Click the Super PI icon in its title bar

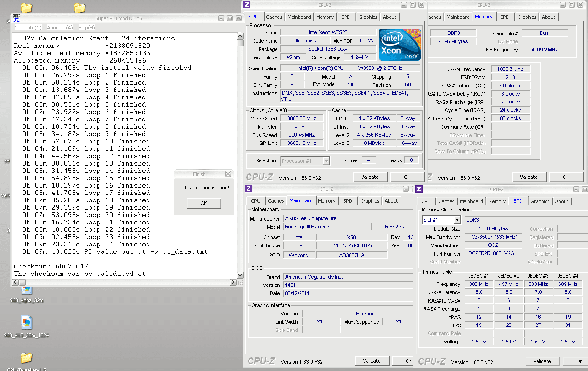pyautogui.click(x=16, y=17)
